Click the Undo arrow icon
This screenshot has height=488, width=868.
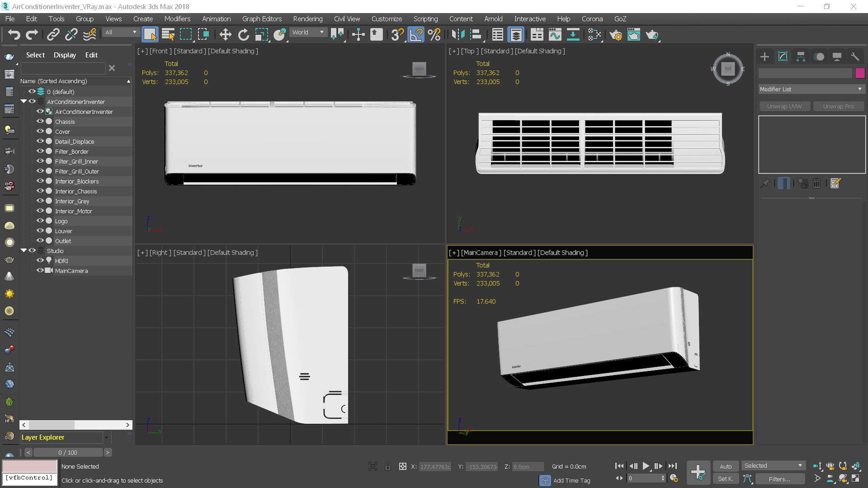14,35
